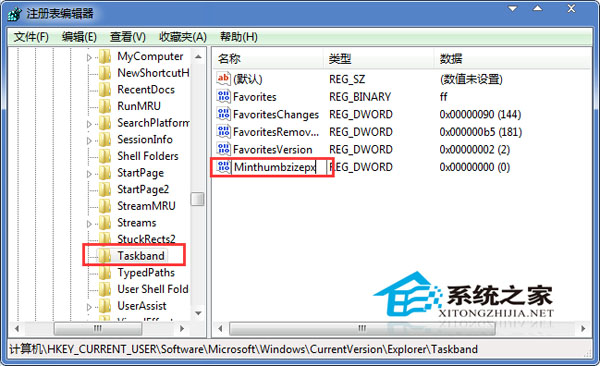Expand the SearchPlatform tree node
The height and width of the screenshot is (366, 600).
click(x=89, y=124)
